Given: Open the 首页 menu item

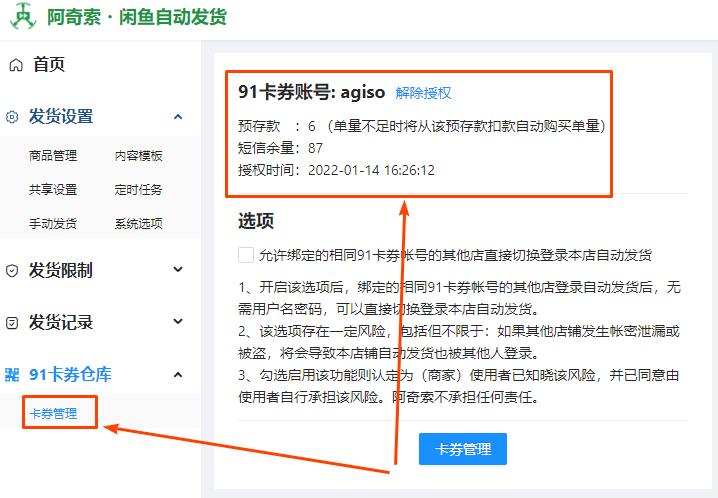Looking at the screenshot, I should click(49, 65).
